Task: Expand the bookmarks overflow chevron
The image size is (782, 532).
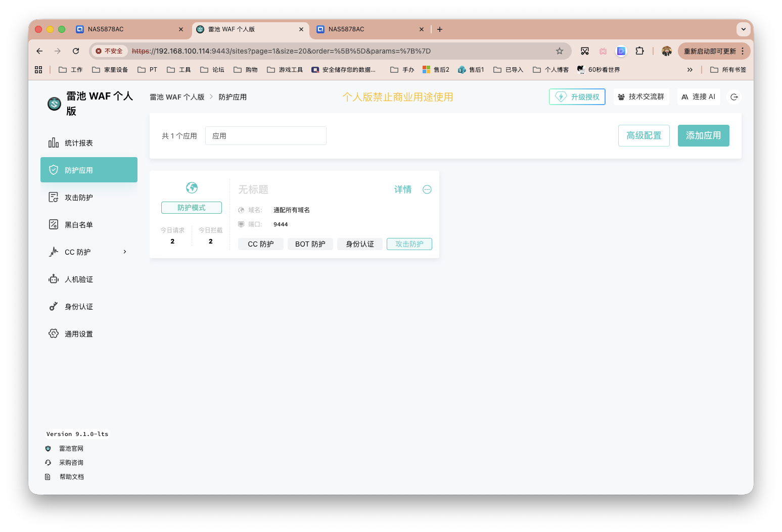Action: [x=690, y=69]
